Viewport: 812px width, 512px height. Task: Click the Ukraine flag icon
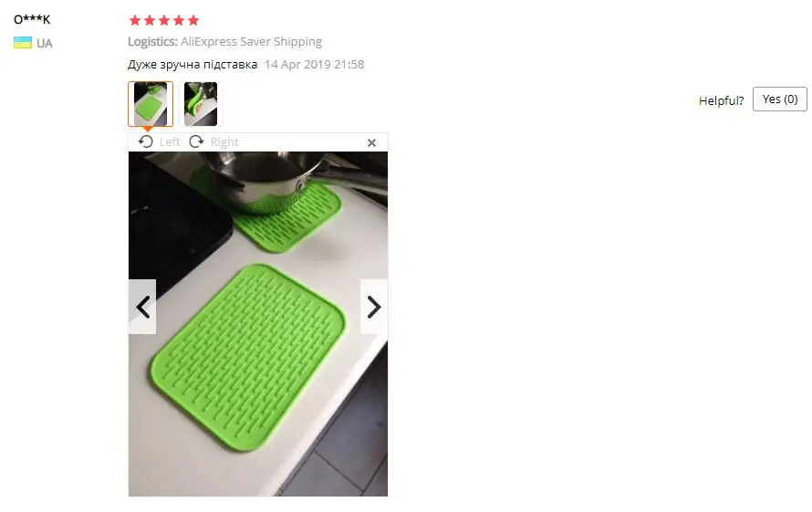point(23,43)
